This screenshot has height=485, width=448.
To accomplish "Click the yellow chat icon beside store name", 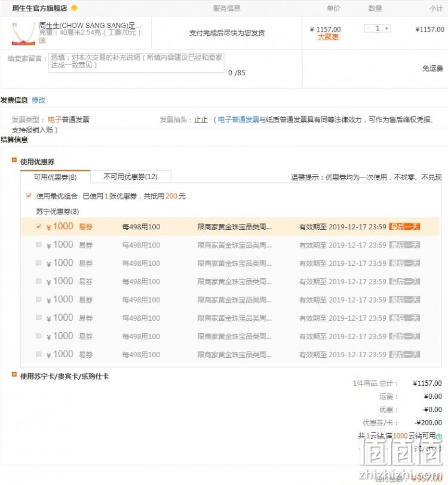I will click(74, 8).
